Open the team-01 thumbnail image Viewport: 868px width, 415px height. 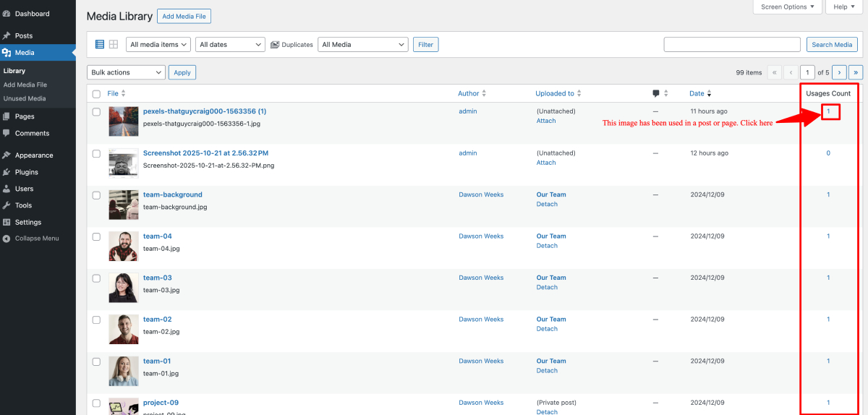point(124,371)
